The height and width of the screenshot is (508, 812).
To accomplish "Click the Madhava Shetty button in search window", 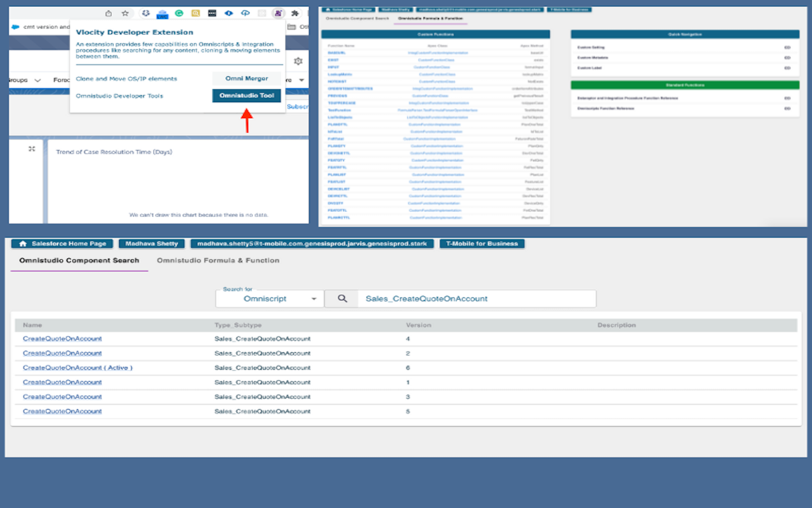I will pos(151,244).
